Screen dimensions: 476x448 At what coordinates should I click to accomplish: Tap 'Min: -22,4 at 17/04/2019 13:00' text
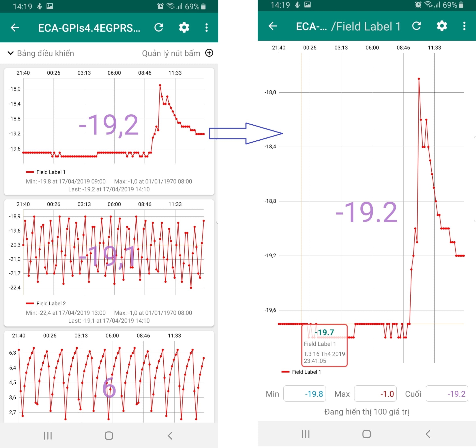66,313
